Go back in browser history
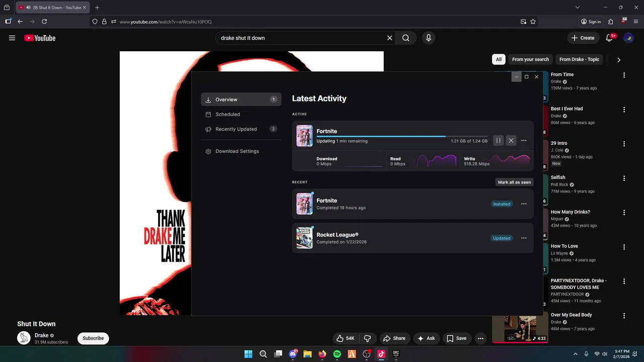 pos(20,22)
